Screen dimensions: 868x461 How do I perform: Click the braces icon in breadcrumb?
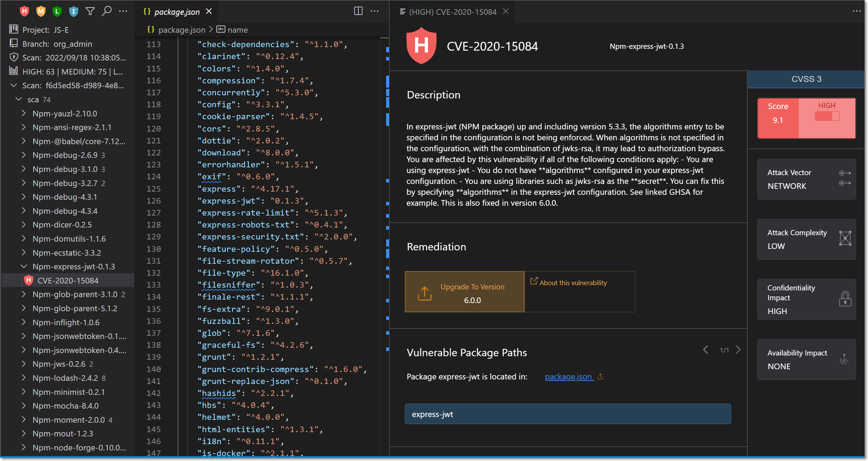[x=151, y=30]
